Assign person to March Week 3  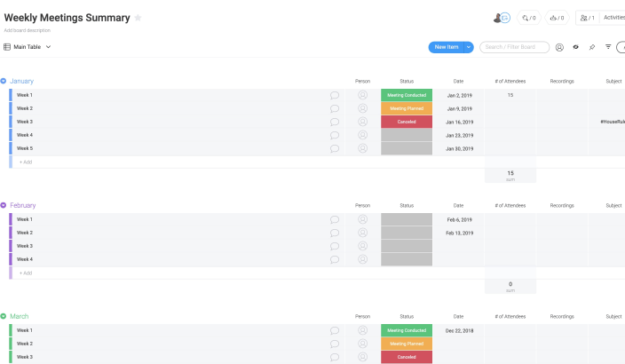point(363,357)
